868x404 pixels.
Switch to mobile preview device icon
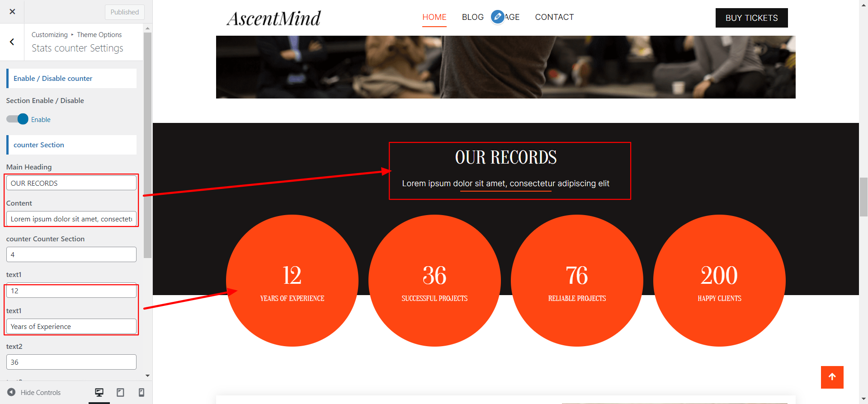[141, 392]
